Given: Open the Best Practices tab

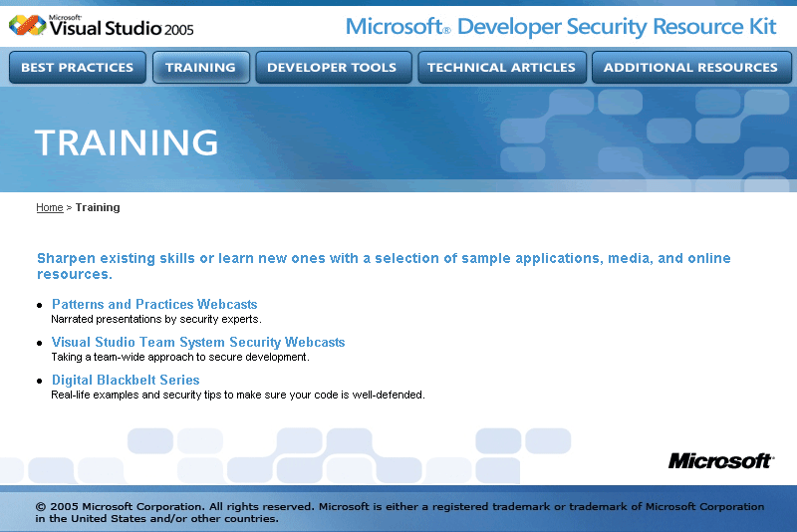Looking at the screenshot, I should coord(78,67).
